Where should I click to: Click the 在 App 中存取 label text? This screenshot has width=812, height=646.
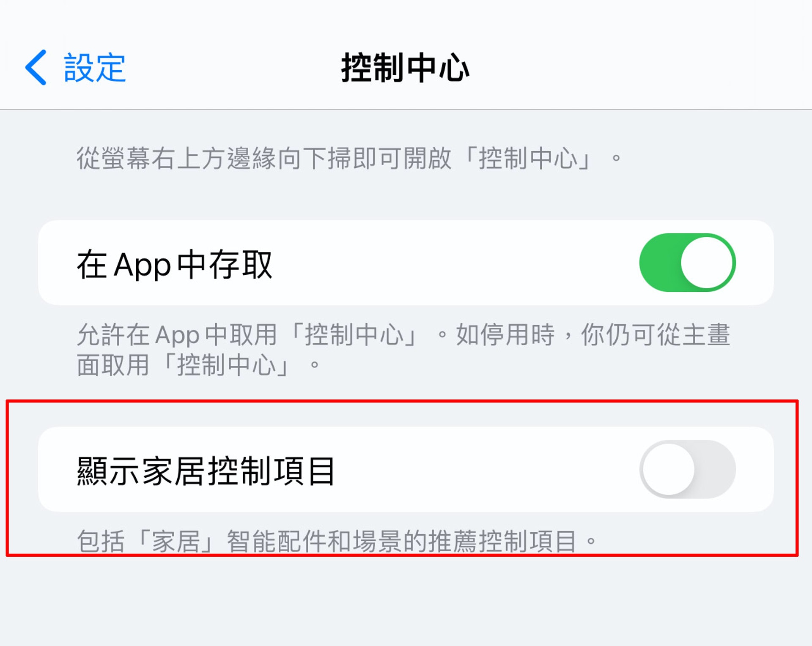click(x=174, y=265)
